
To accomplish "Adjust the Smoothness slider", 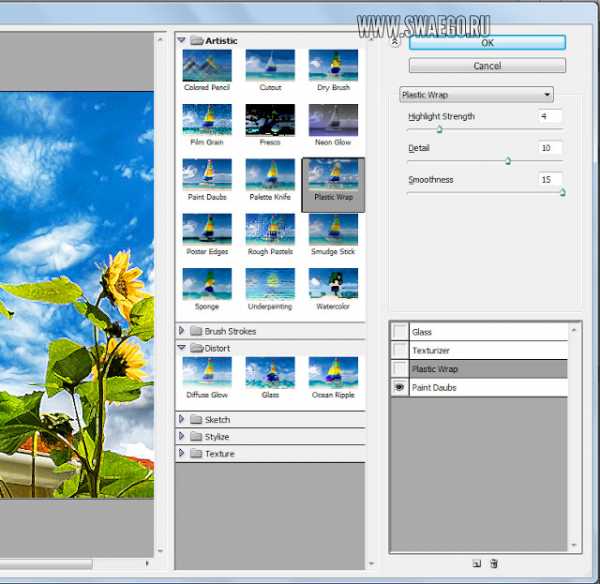I will pos(562,192).
